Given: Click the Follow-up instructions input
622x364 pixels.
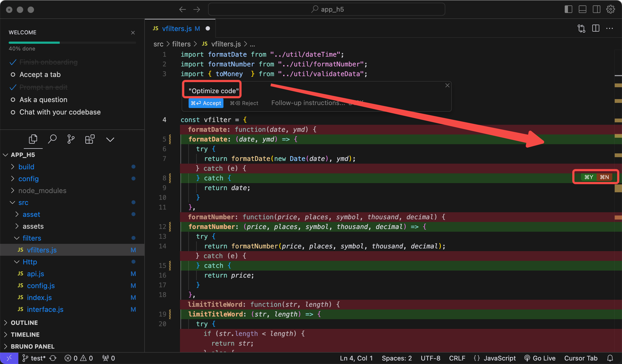Looking at the screenshot, I should pyautogui.click(x=308, y=103).
